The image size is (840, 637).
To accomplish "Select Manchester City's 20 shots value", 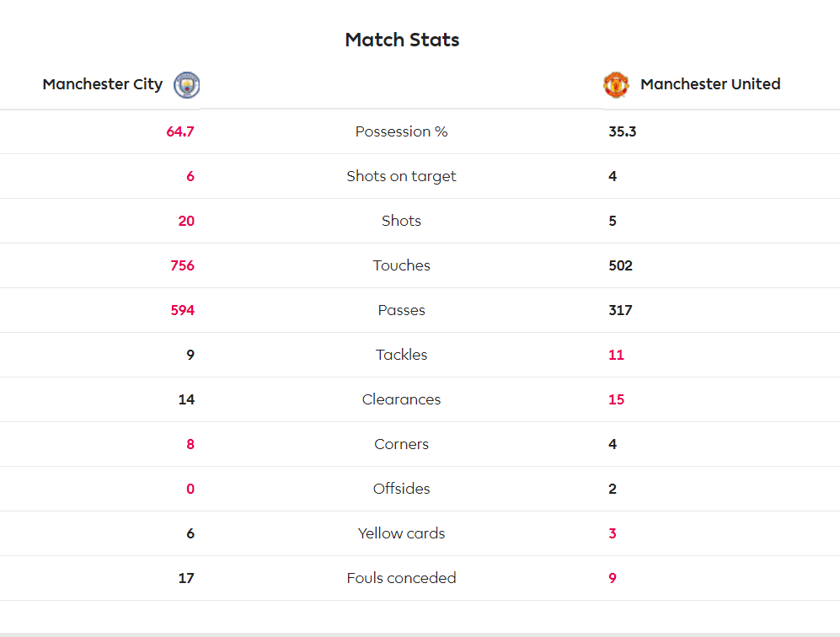I will pyautogui.click(x=186, y=221).
